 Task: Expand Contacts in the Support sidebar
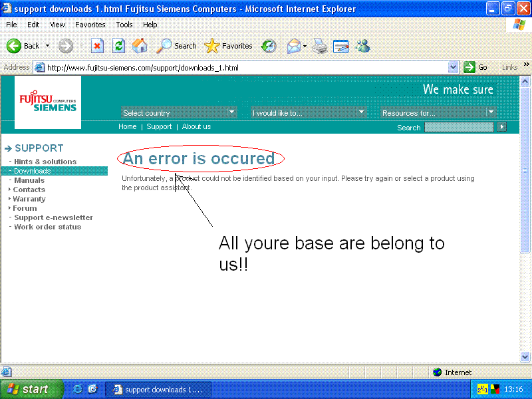click(29, 190)
